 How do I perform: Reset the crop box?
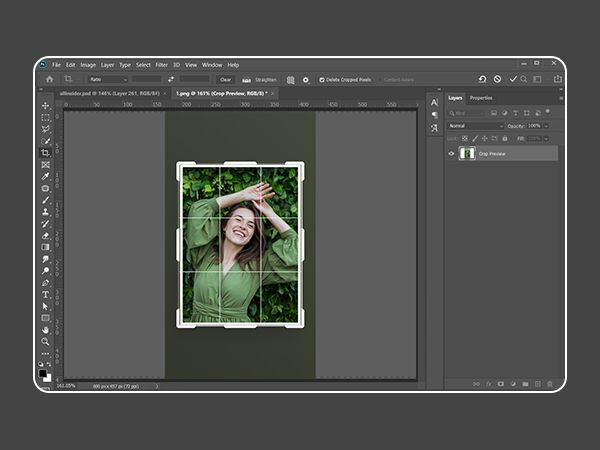point(483,79)
